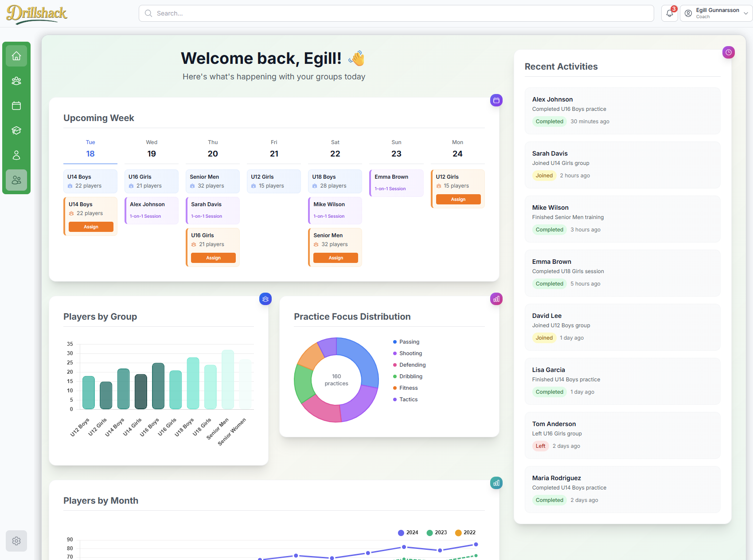The image size is (753, 560).
Task: Click the clock badge on Recent Activities
Action: 728,52
